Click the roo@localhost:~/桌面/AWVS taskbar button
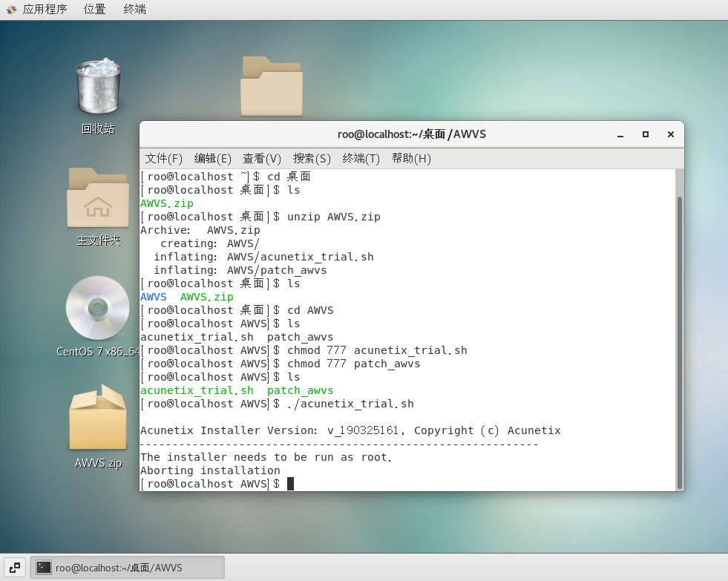This screenshot has width=728, height=581. pos(127,568)
